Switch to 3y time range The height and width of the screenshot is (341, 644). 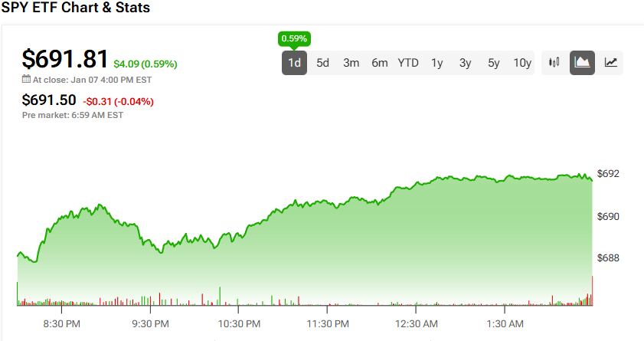465,63
